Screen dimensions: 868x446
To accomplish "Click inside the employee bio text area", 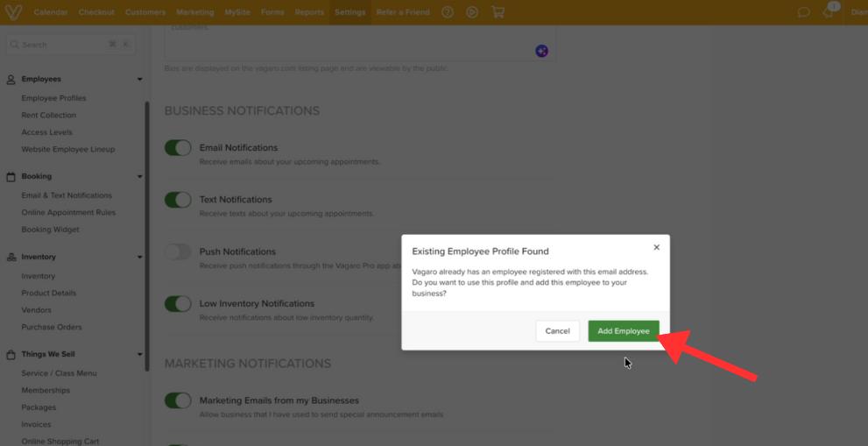I will click(x=360, y=43).
